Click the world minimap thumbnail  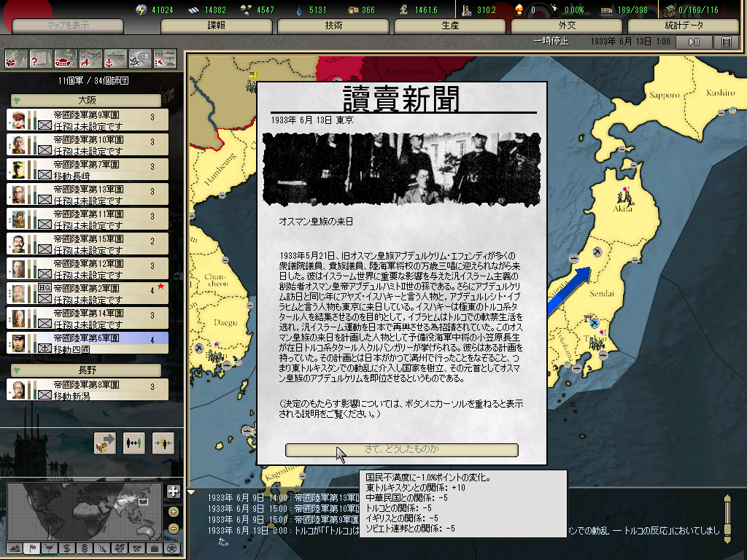pyautogui.click(x=85, y=512)
